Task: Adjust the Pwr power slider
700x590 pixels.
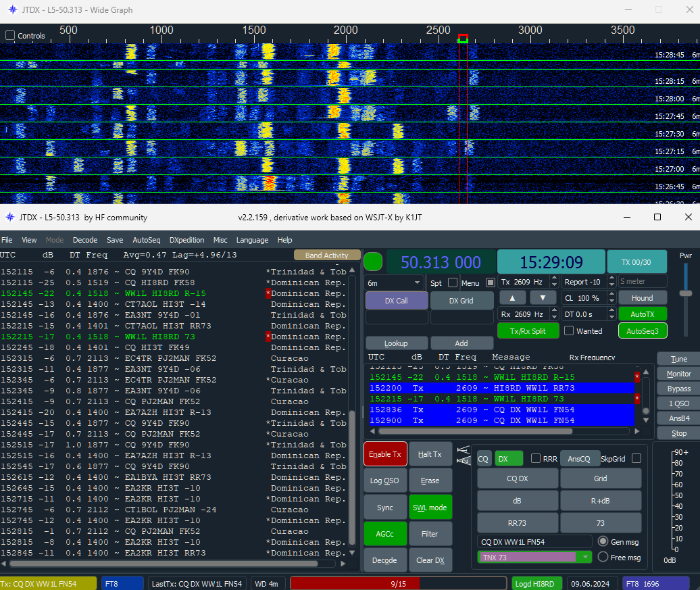Action: click(686, 293)
